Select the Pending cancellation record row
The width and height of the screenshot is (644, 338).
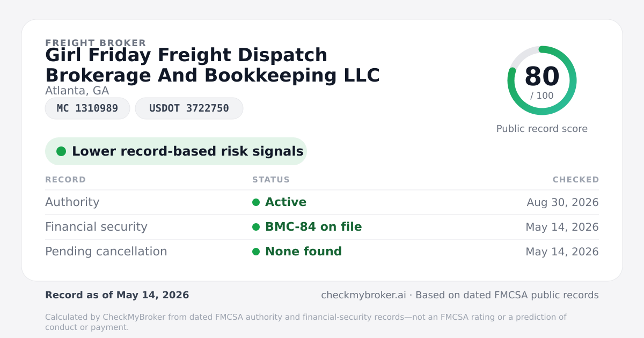(322, 252)
